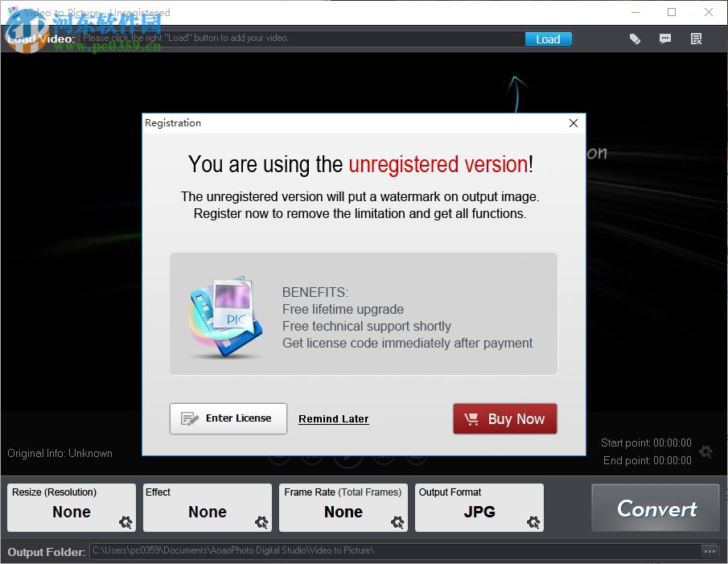The width and height of the screenshot is (728, 564).
Task: Click the Load button to add video
Action: tap(549, 39)
